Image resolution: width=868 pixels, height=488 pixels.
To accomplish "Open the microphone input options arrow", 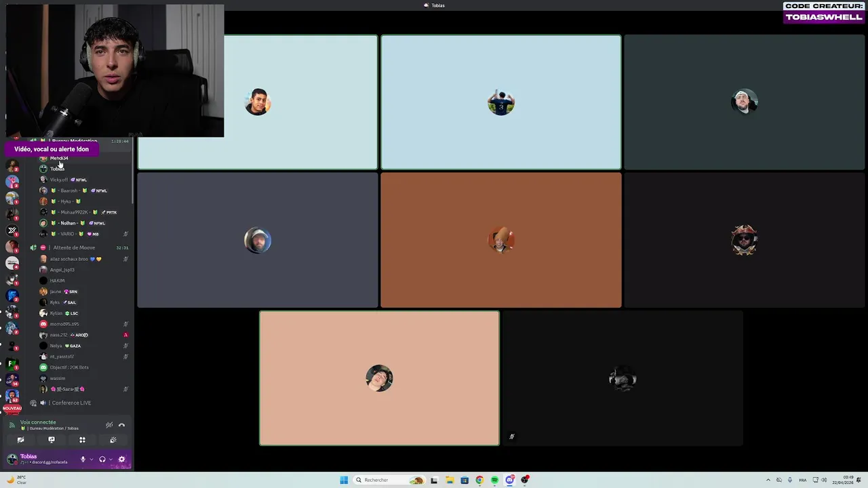I will point(91,459).
